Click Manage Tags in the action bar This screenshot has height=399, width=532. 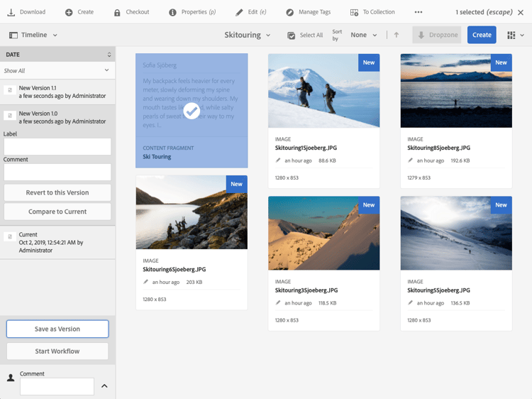[314, 12]
